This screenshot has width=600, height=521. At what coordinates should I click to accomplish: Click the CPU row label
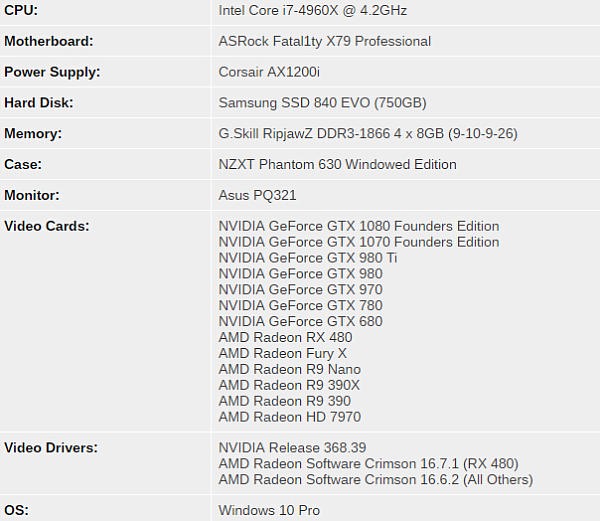point(21,10)
